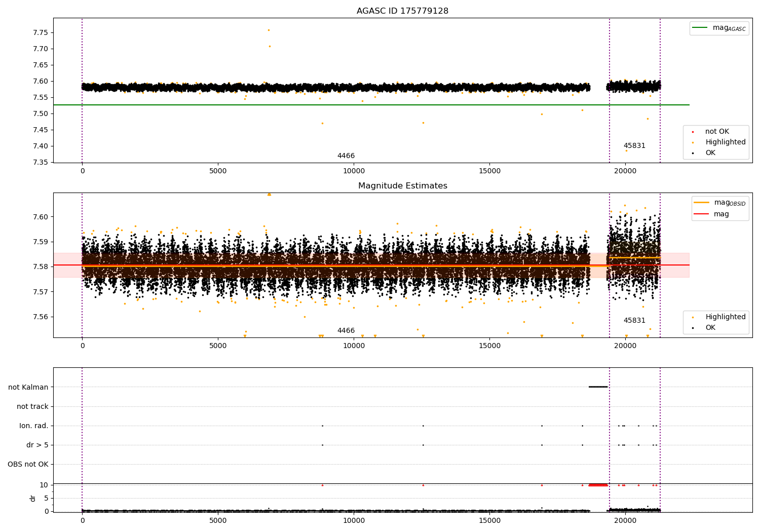Viewport: 760px width, 532px height.
Task: Click the 'Magnitude Estimates' title
Action: 402,186
